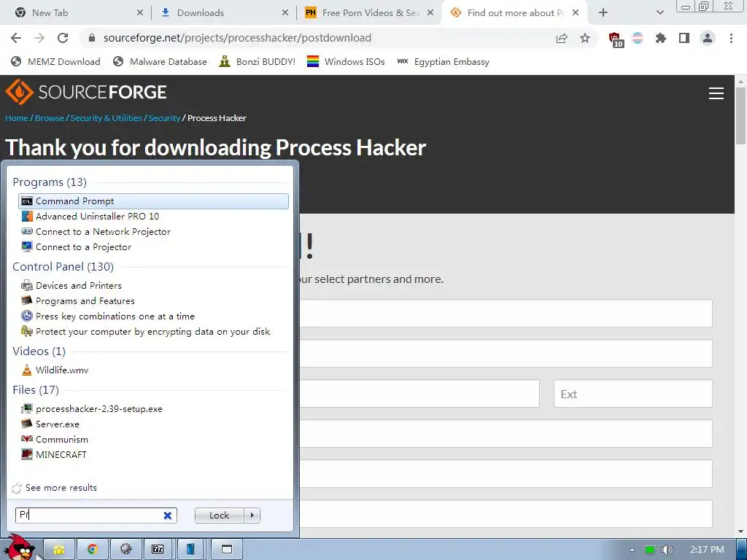This screenshot has width=747, height=560.
Task: Open the volume control in system tray
Action: click(667, 550)
